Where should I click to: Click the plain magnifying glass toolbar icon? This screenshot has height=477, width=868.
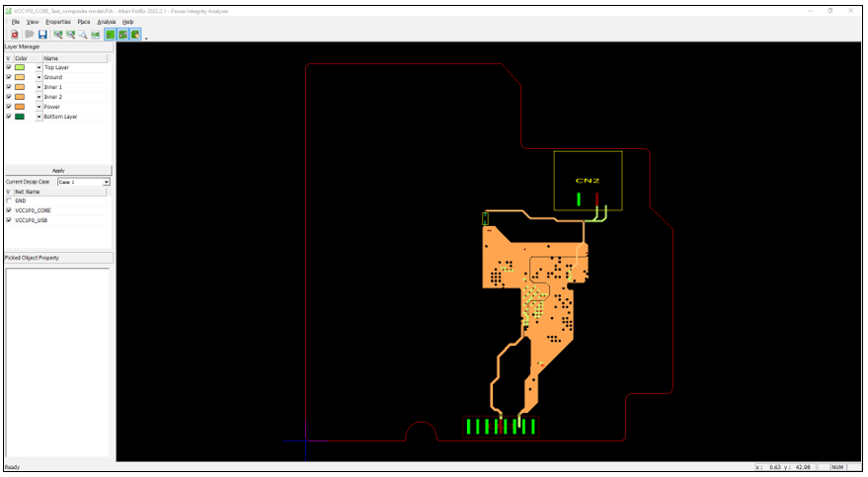[x=83, y=35]
